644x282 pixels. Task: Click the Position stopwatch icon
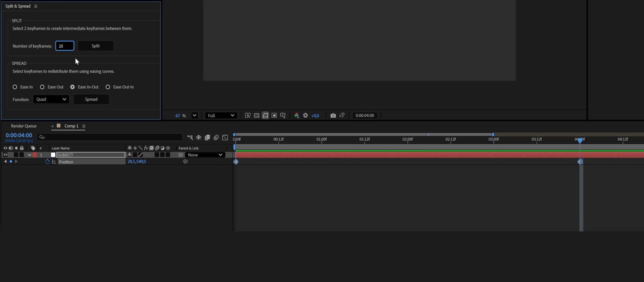point(47,162)
